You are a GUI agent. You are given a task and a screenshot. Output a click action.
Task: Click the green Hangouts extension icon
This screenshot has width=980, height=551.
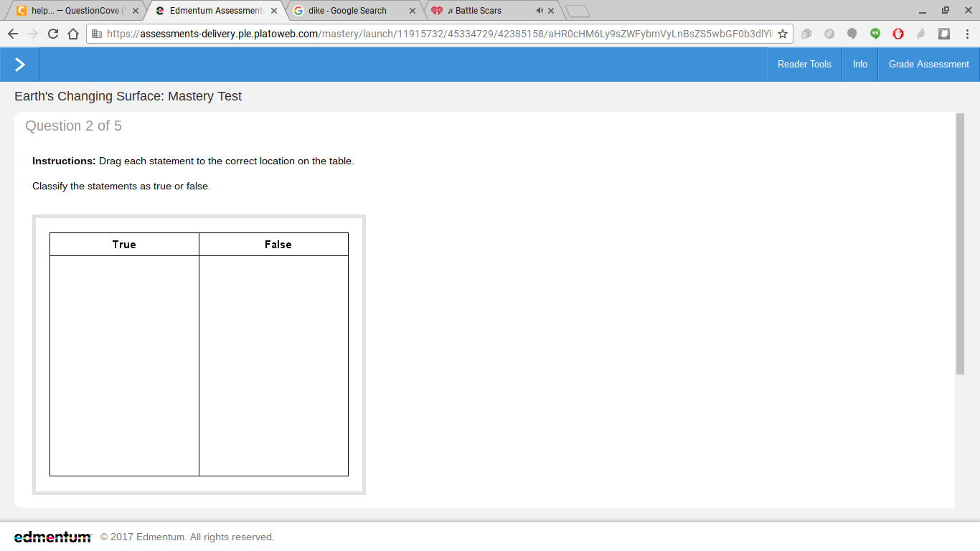point(875,34)
